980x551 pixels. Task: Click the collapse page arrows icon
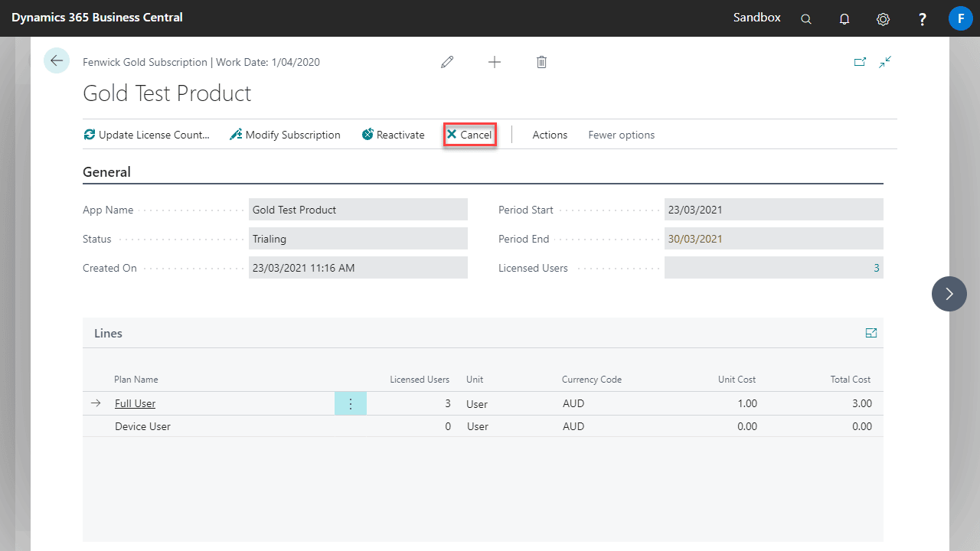pos(885,62)
